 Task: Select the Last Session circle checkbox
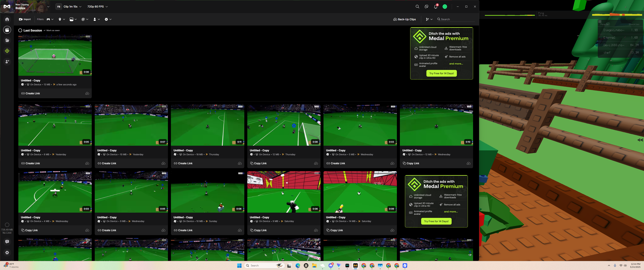(20, 31)
